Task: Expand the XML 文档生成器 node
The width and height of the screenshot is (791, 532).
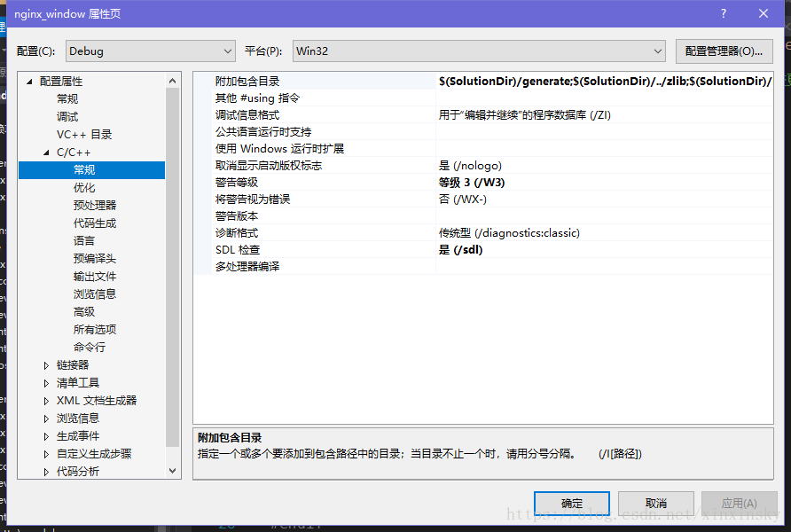Action: pos(46,401)
